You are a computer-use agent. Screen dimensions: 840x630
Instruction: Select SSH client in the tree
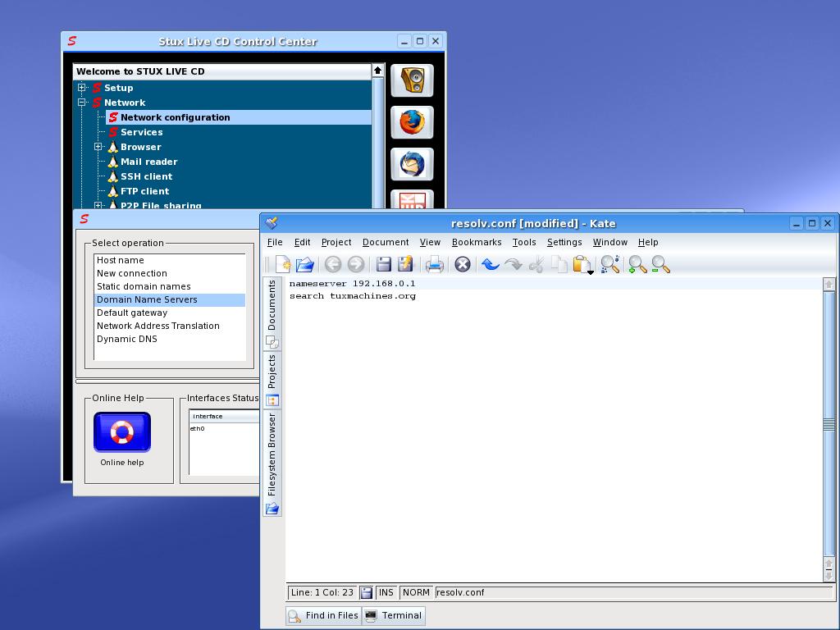pyautogui.click(x=146, y=176)
